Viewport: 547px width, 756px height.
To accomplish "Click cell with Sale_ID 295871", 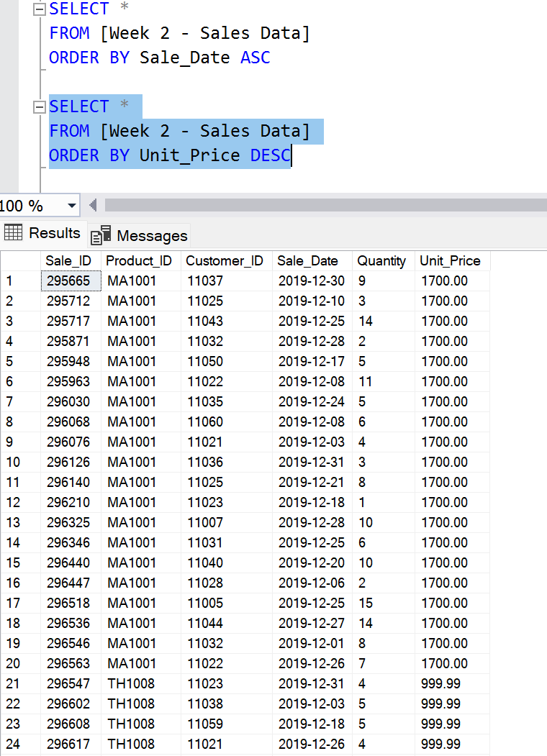I will [x=71, y=342].
